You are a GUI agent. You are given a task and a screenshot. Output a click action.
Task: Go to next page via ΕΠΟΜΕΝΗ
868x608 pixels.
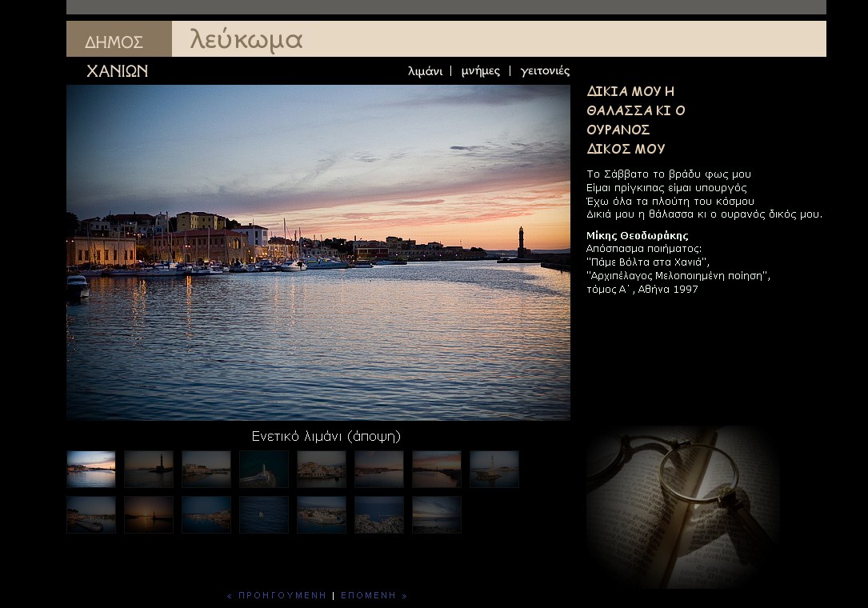tap(374, 595)
